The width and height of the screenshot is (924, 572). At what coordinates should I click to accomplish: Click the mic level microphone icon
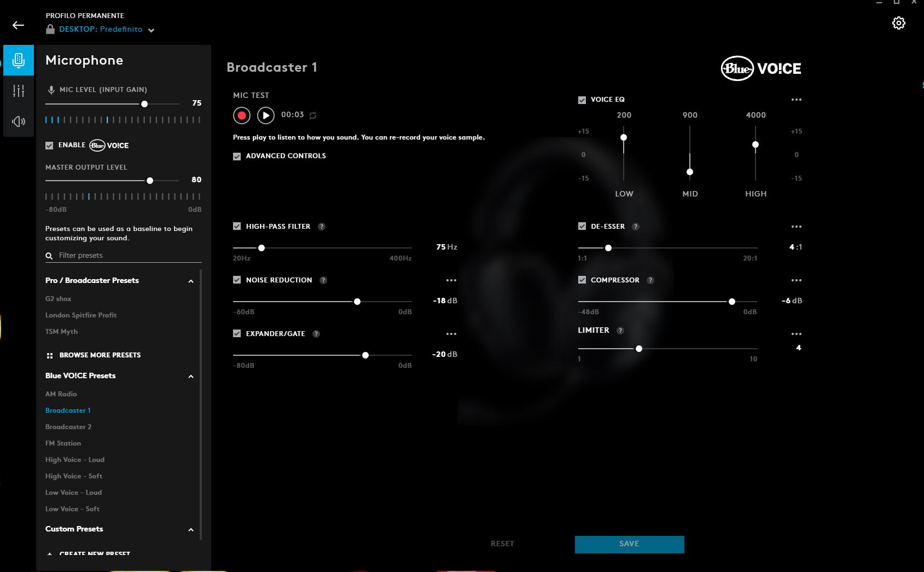tap(51, 90)
